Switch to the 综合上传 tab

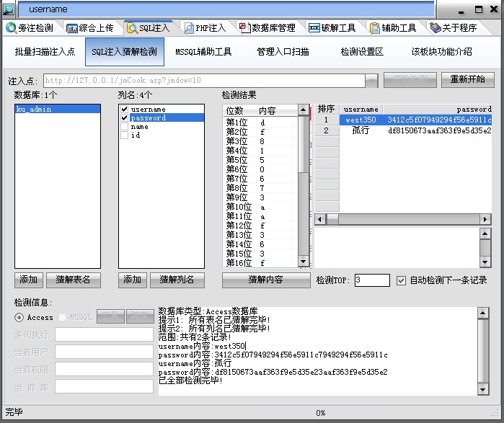click(90, 28)
